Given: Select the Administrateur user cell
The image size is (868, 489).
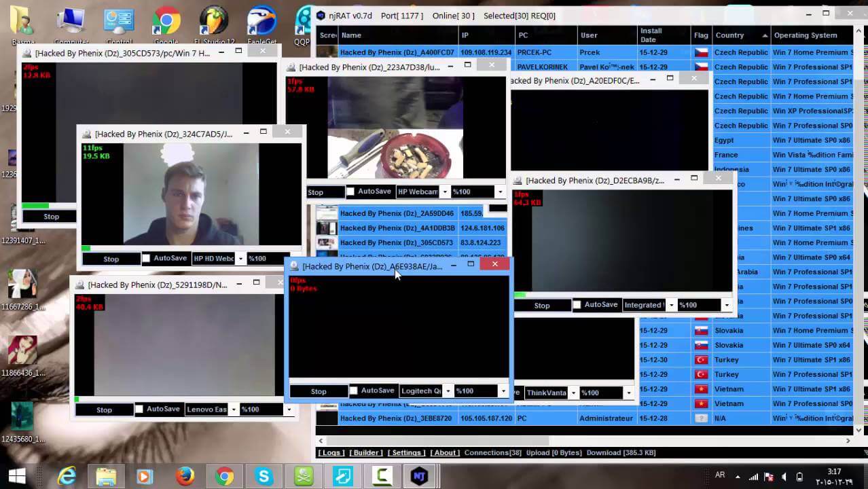Looking at the screenshot, I should pyautogui.click(x=607, y=418).
